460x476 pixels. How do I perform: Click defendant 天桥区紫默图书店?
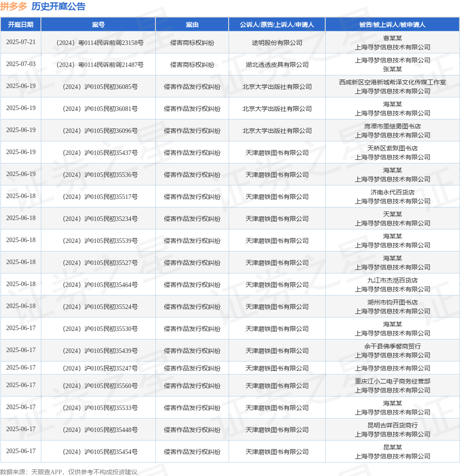392,148
